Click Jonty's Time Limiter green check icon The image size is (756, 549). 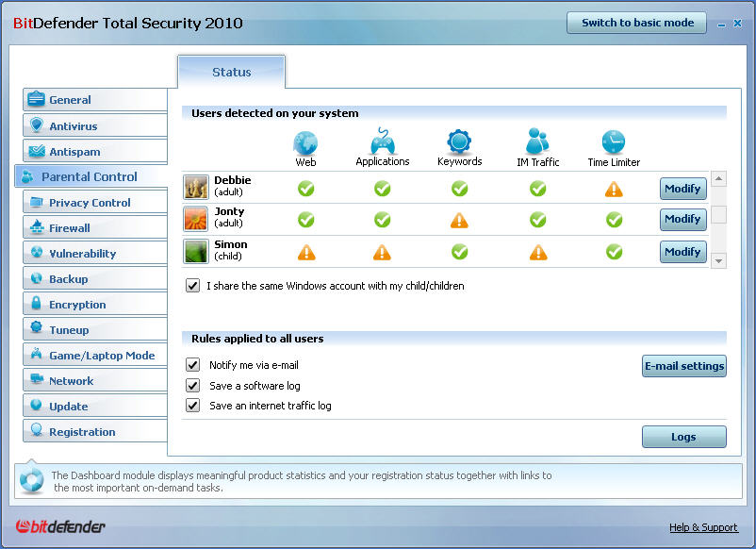pos(614,220)
